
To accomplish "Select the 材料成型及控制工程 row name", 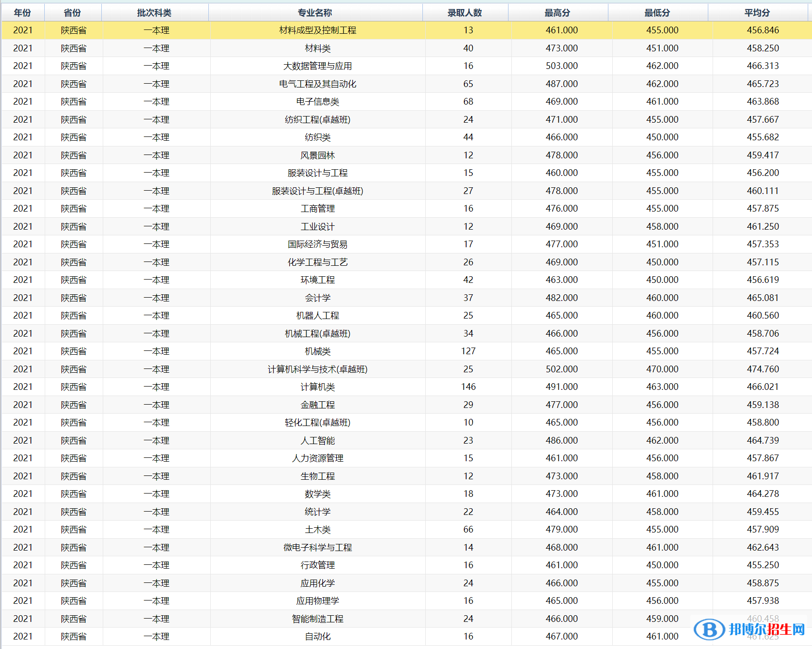I will pos(318,30).
